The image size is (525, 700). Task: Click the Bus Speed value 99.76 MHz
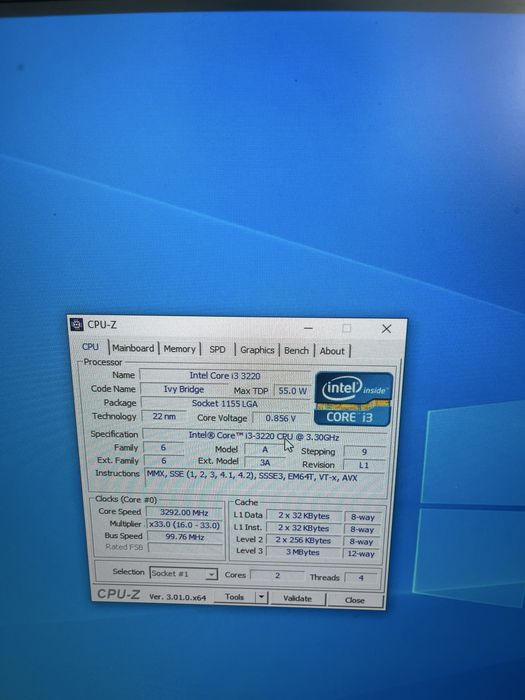[185, 537]
